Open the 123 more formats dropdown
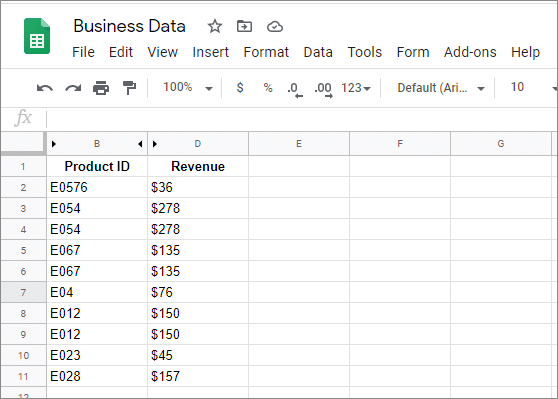Screen dimensions: 558x399 356,88
